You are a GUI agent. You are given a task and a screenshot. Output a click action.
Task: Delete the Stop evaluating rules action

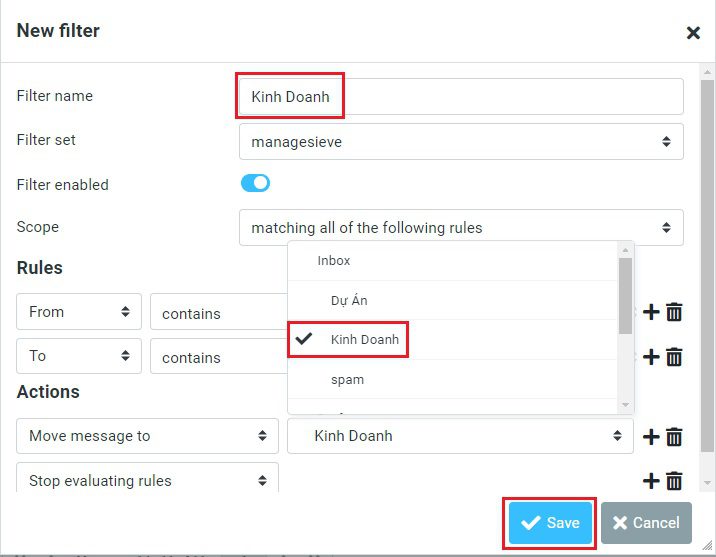tap(674, 481)
